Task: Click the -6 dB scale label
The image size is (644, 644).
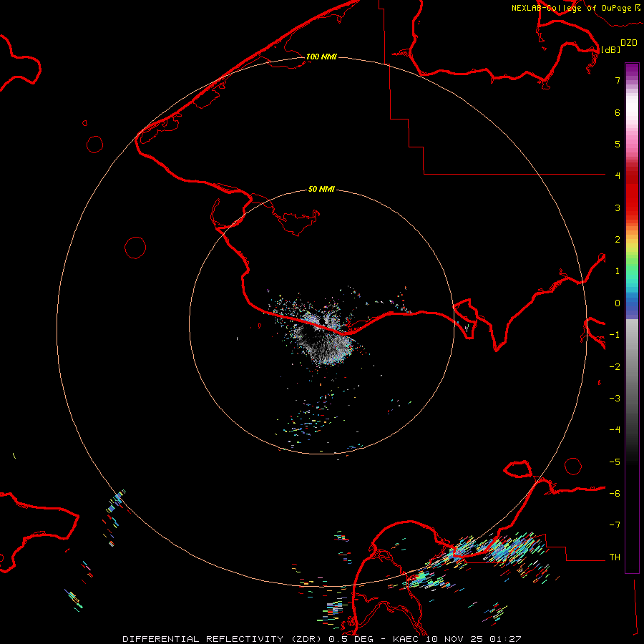Action: 615,494
